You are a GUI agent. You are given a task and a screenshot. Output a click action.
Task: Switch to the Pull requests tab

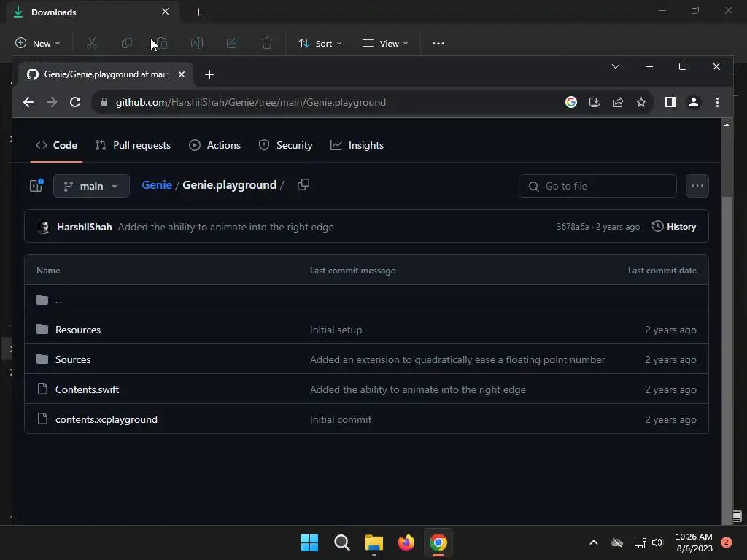[133, 145]
